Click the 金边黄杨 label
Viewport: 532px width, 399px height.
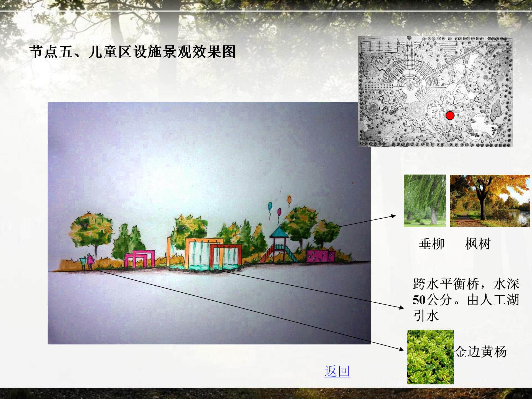click(480, 352)
